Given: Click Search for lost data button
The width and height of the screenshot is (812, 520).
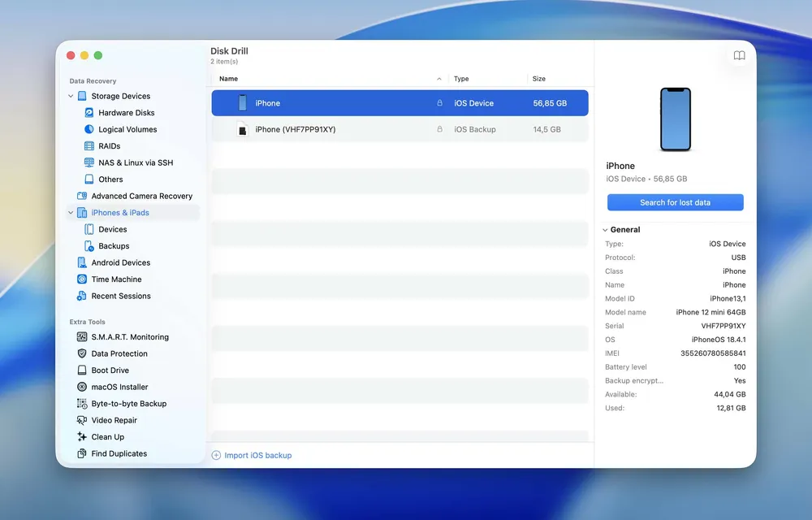Looking at the screenshot, I should click(675, 202).
